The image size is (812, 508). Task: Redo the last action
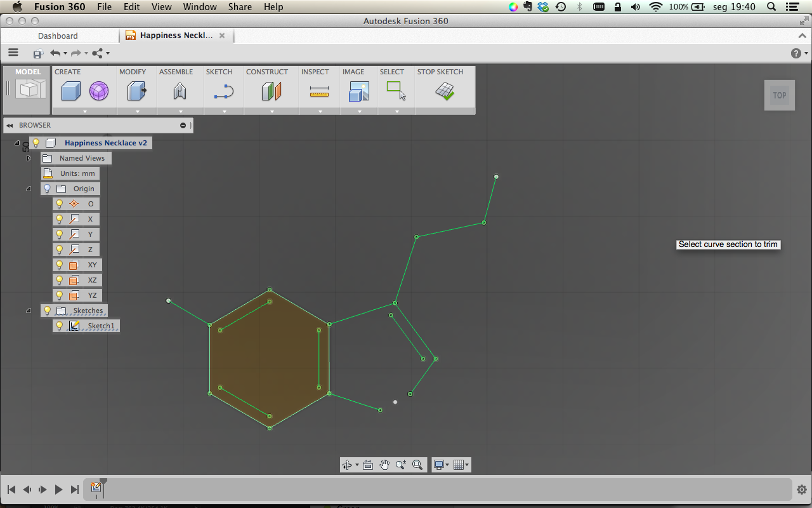(x=76, y=53)
